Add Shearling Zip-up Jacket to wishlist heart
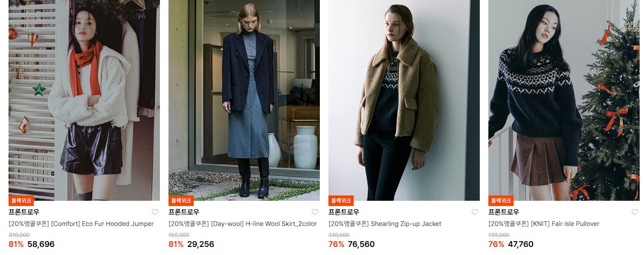 click(x=475, y=212)
